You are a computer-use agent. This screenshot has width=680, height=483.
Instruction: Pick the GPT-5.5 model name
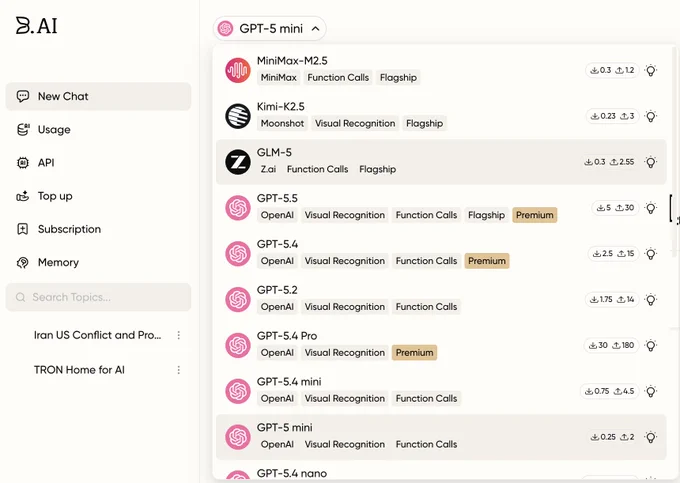(x=277, y=199)
